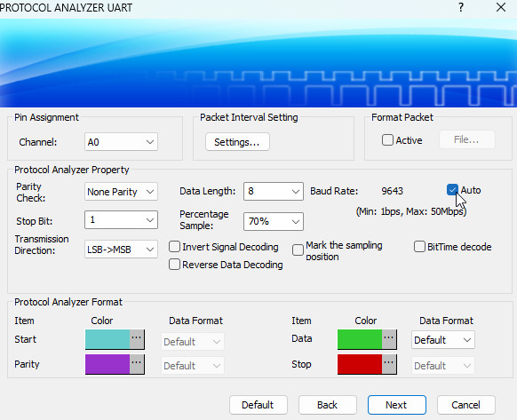Enable Reverse Data Decoding option
The width and height of the screenshot is (517, 420).
pyautogui.click(x=174, y=265)
